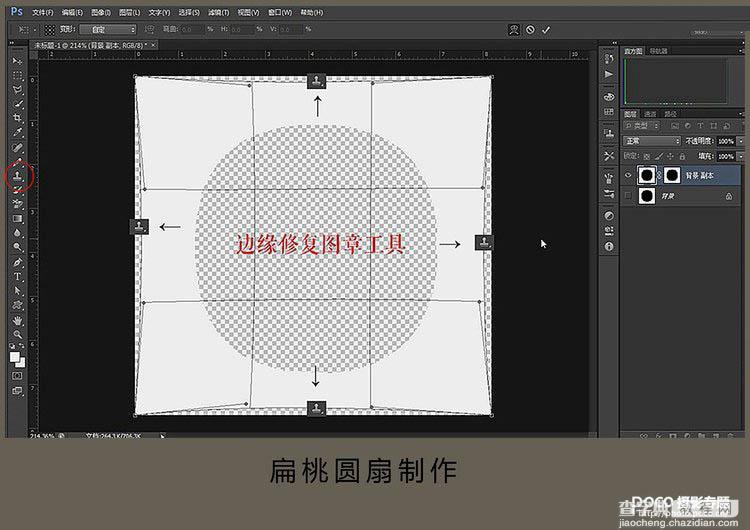The height and width of the screenshot is (530, 750).
Task: Open the 不透明度 opacity slider arrow
Action: [741, 141]
